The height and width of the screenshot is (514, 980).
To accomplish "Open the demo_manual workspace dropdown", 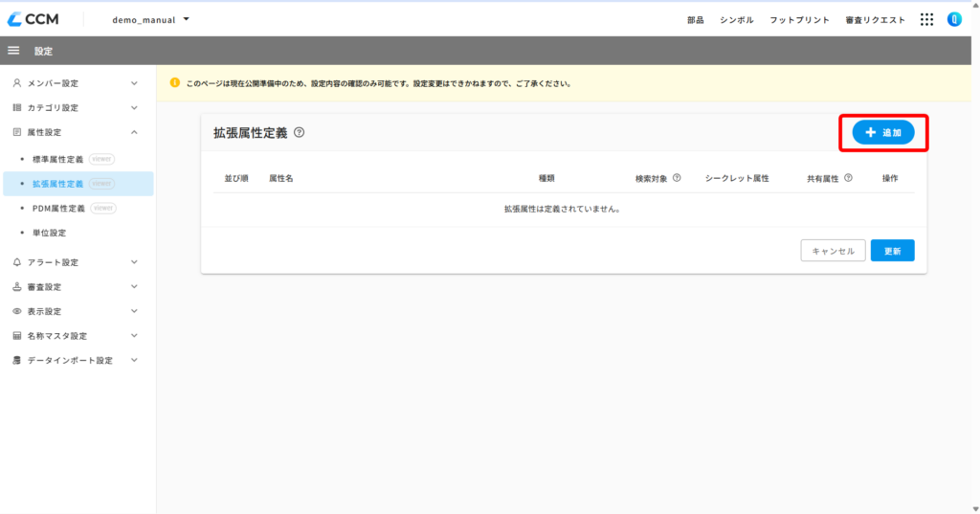I will (150, 19).
